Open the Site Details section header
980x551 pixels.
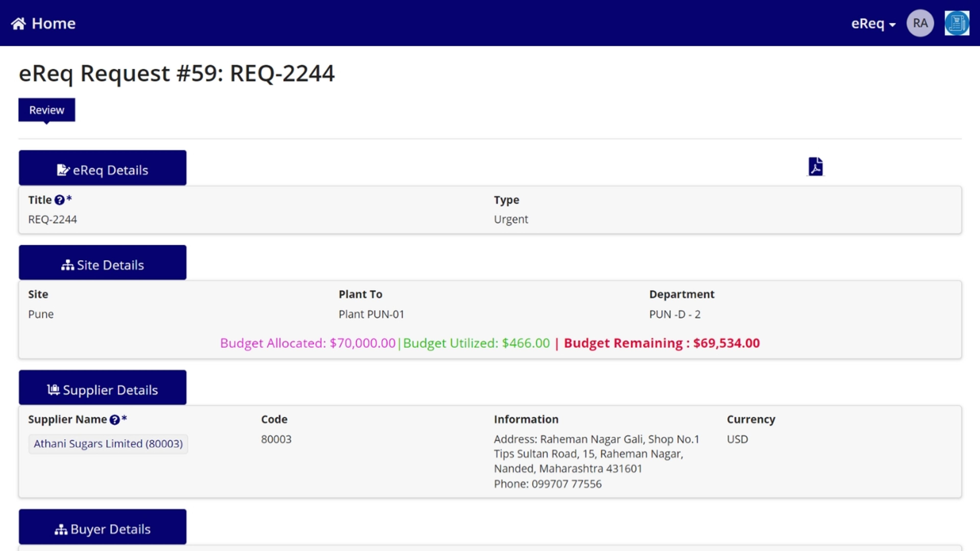tap(103, 262)
